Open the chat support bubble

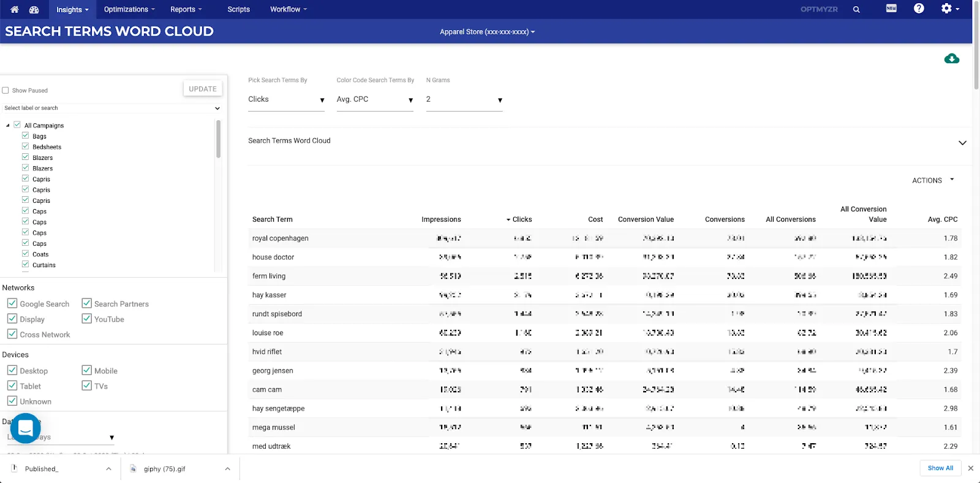pos(26,428)
